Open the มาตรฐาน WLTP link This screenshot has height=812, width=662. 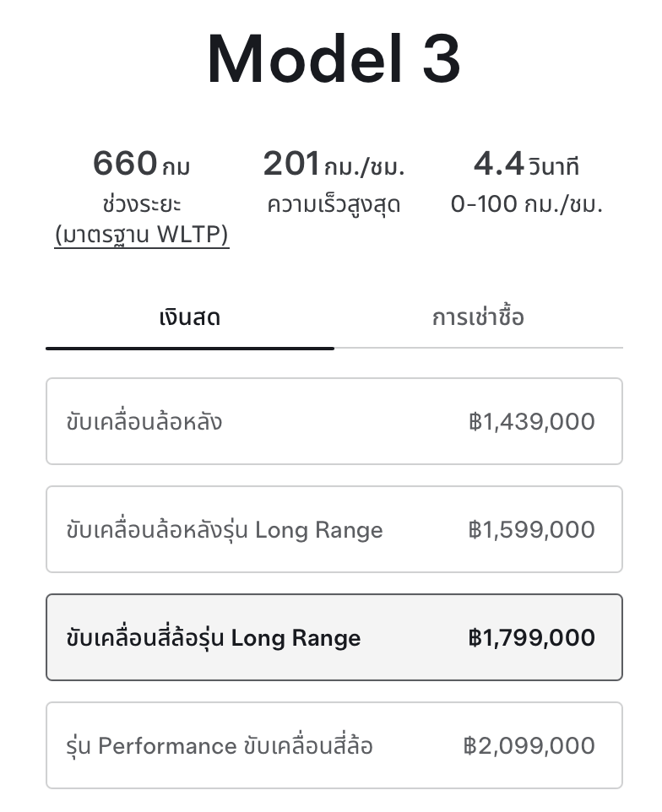point(142,235)
